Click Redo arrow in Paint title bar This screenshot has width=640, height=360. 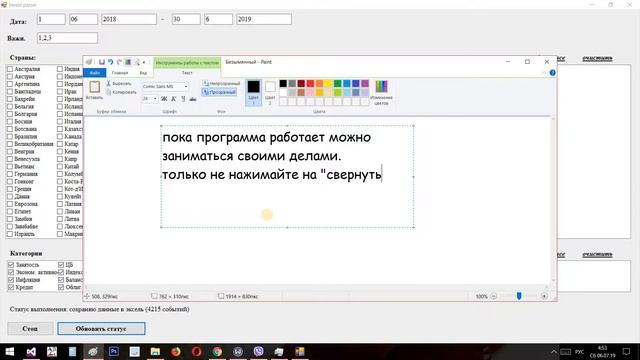(119, 62)
